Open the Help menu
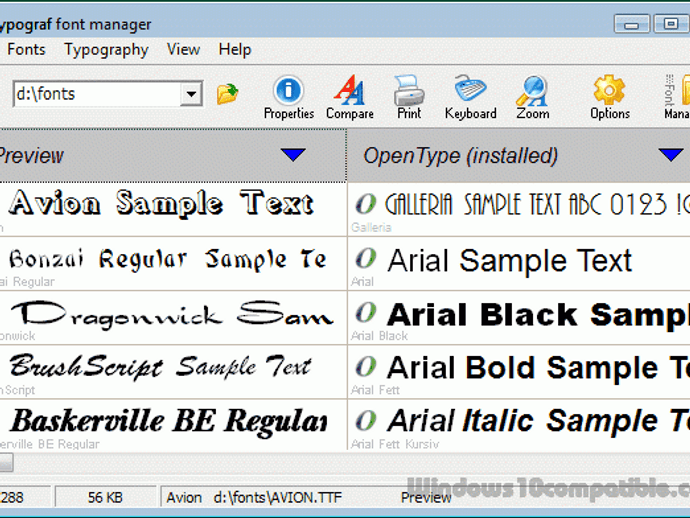This screenshot has width=690, height=518. (x=235, y=49)
